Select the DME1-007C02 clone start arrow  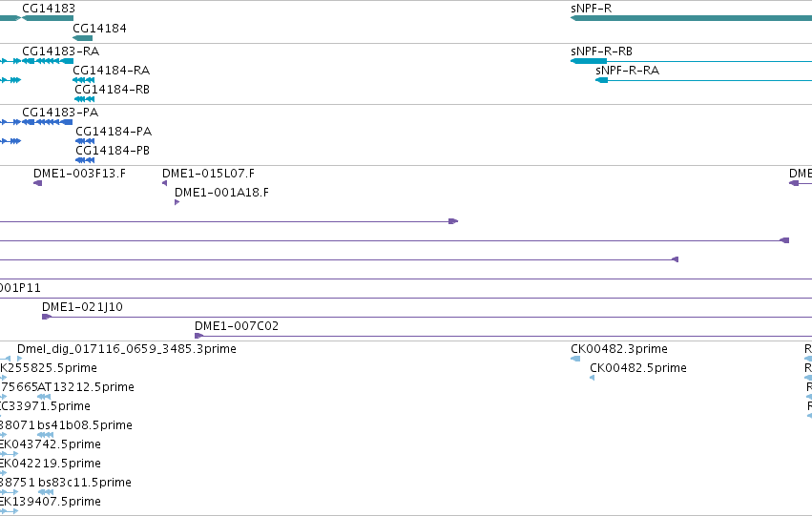(x=198, y=336)
